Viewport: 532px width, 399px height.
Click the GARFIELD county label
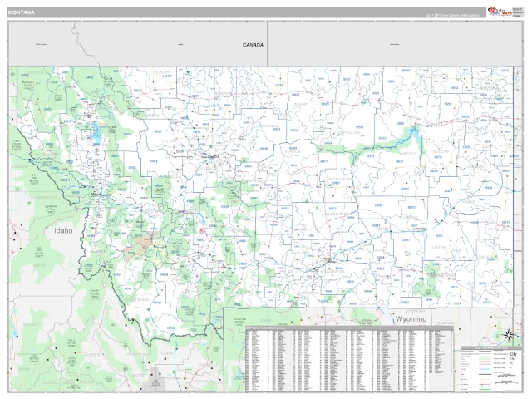pos(406,154)
